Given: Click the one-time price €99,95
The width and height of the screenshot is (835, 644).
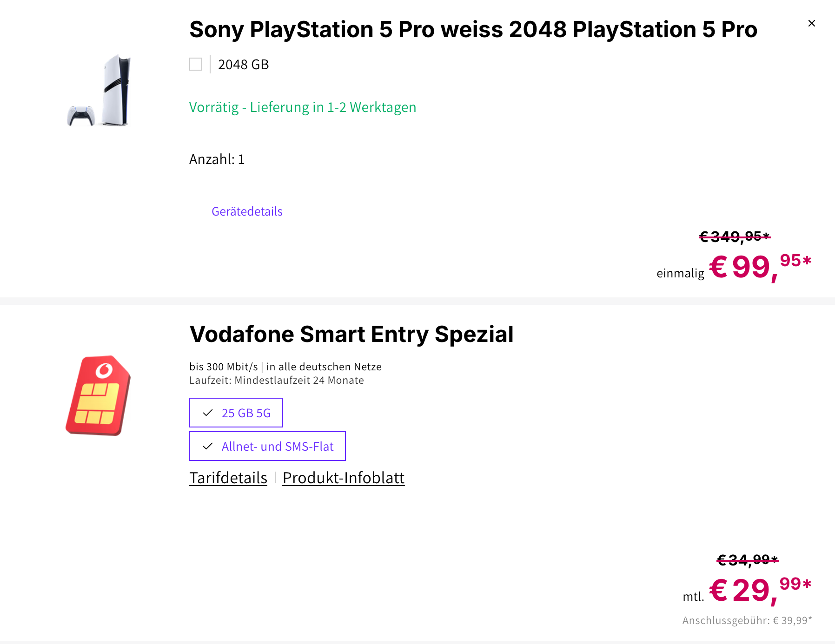Looking at the screenshot, I should (760, 267).
